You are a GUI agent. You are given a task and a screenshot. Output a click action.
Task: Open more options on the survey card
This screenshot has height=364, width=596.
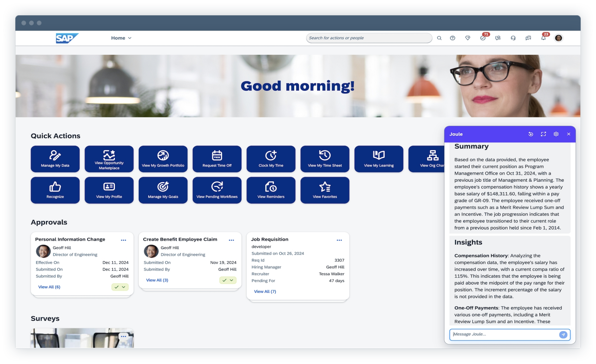[123, 336]
